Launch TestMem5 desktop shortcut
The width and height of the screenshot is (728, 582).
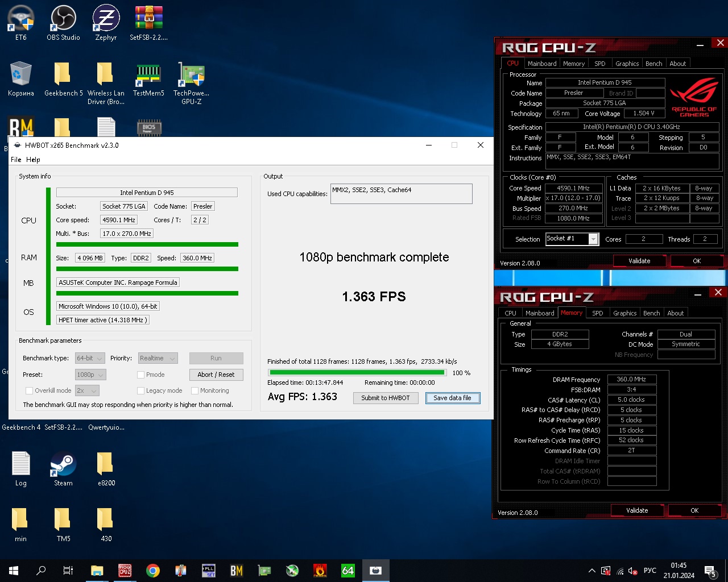148,79
